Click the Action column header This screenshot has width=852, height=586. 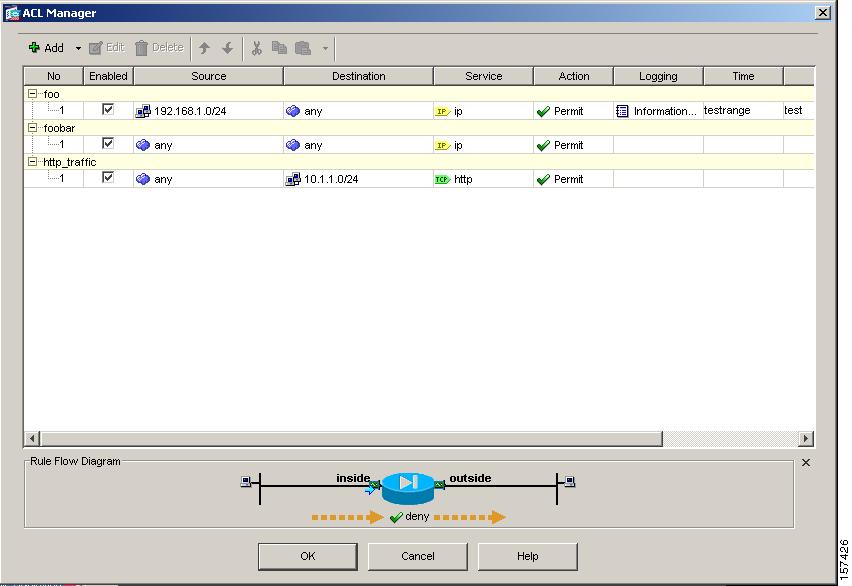click(574, 76)
